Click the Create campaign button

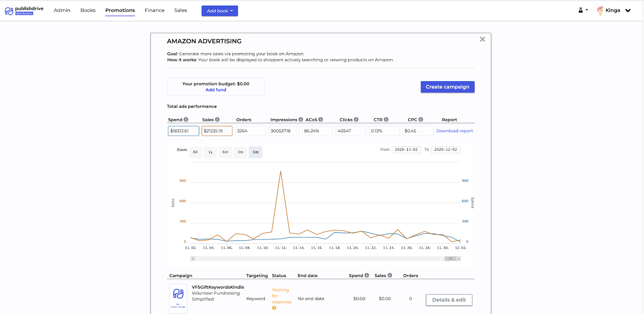448,87
